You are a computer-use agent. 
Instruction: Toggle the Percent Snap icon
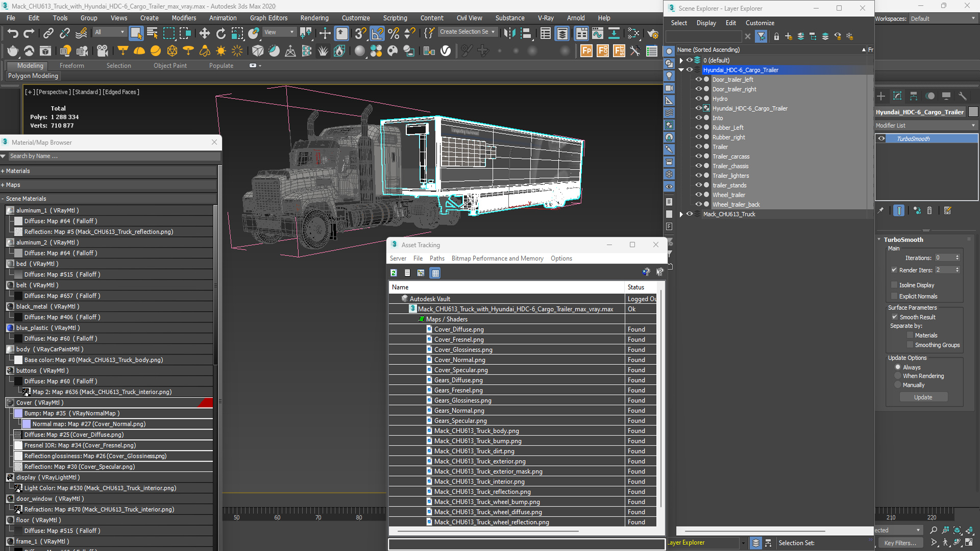pyautogui.click(x=394, y=34)
